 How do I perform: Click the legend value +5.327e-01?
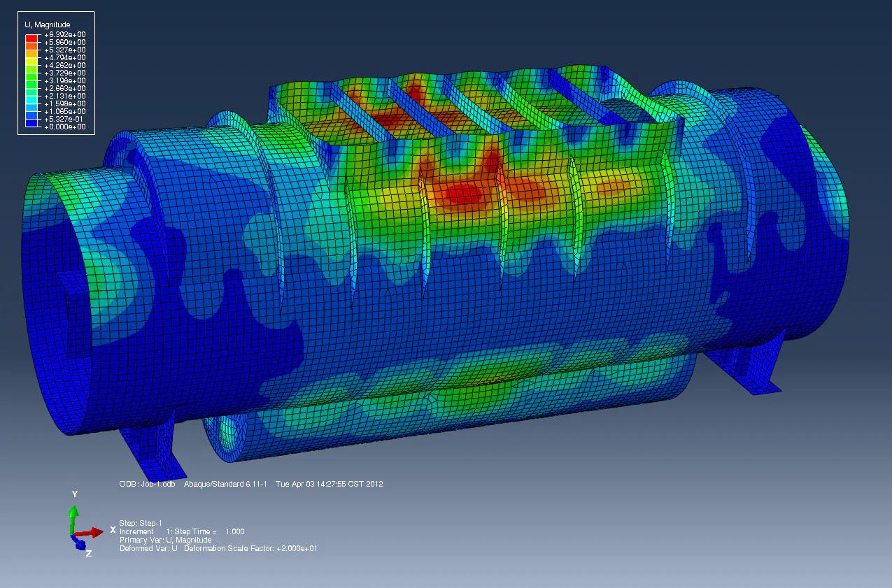tap(64, 119)
